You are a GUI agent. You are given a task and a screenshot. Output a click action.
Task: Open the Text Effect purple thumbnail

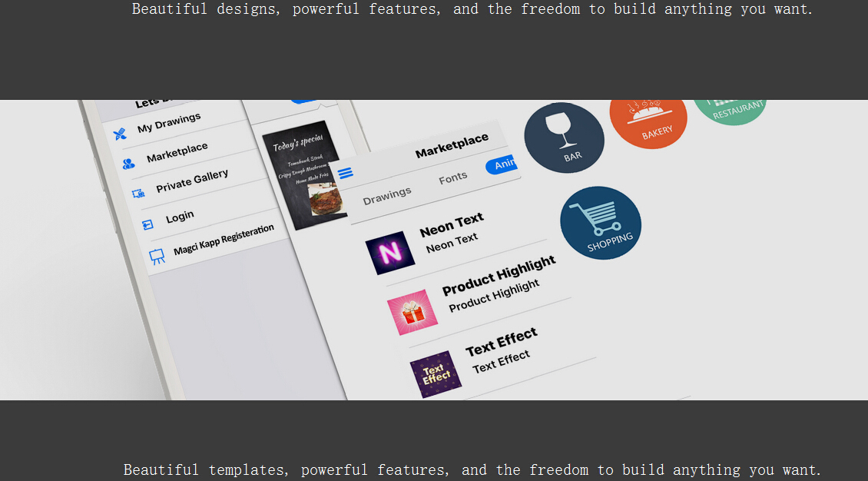click(436, 374)
